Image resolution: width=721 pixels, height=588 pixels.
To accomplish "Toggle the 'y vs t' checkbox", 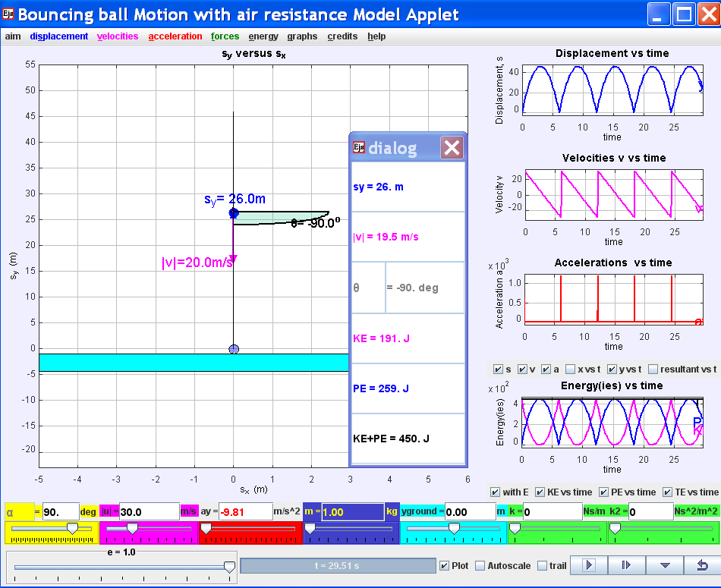I will click(612, 369).
